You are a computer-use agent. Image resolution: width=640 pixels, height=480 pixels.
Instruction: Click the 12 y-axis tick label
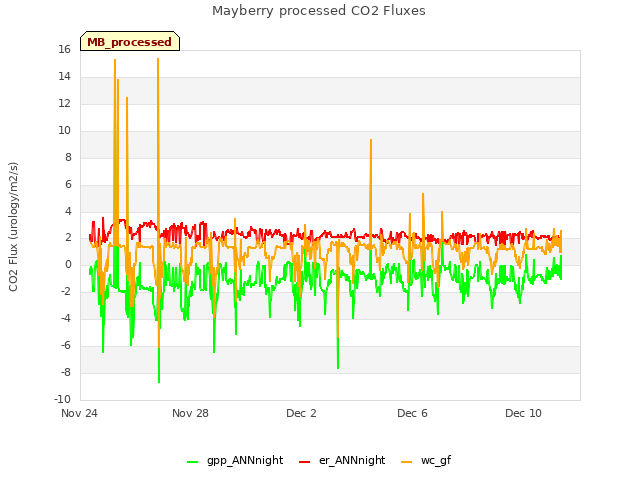coord(64,104)
